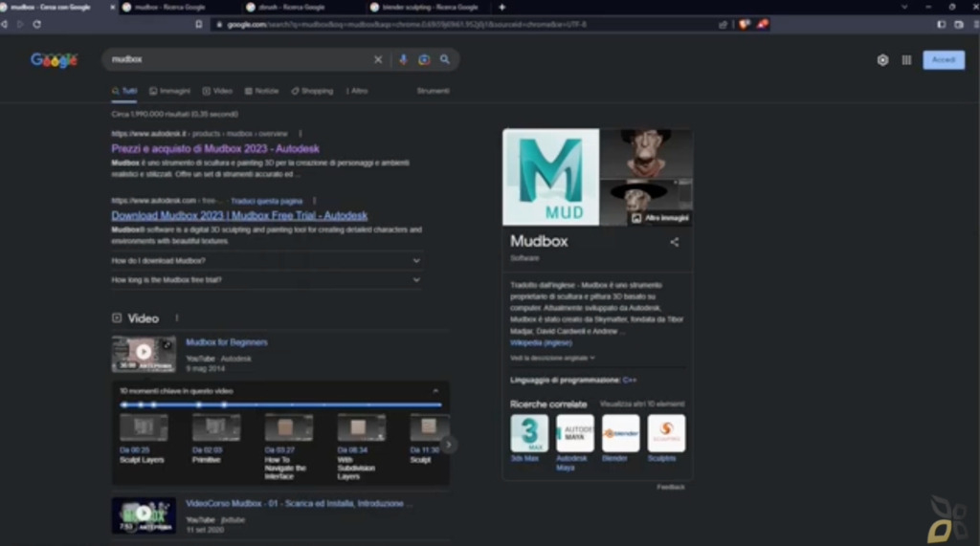980x546 pixels.
Task: Open Strumenti search tools
Action: point(434,91)
